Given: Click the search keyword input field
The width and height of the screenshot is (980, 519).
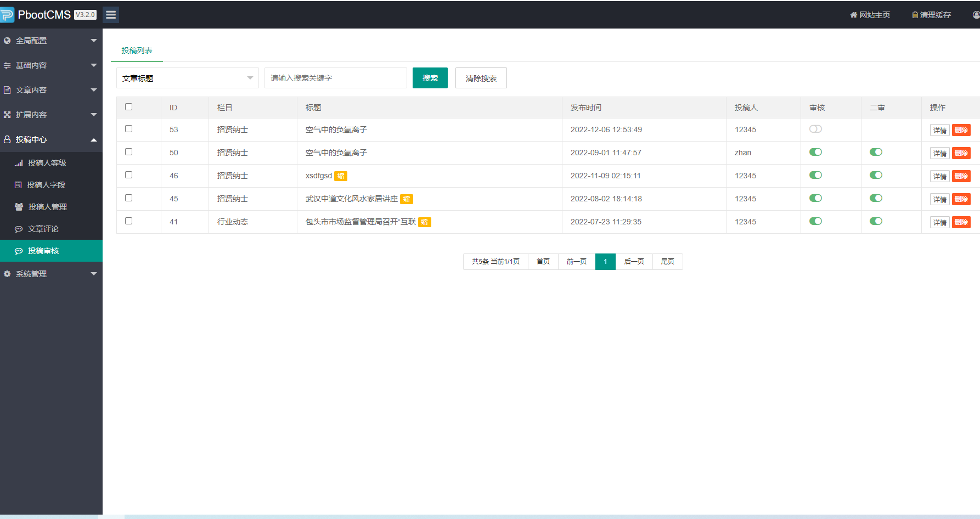Looking at the screenshot, I should click(335, 78).
